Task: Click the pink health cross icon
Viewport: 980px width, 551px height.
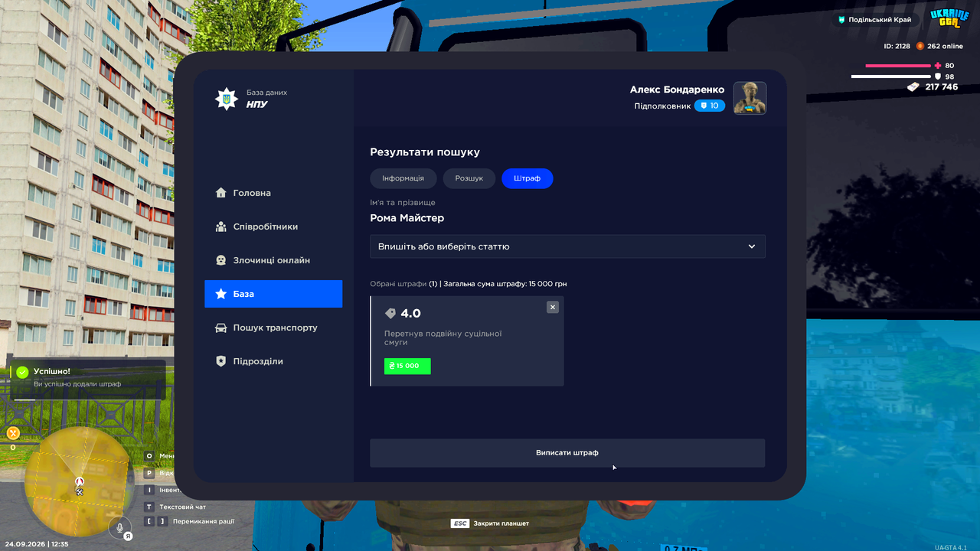Action: (938, 66)
